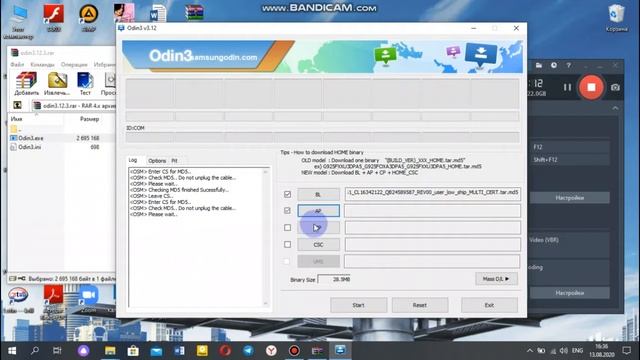
Task: Click the Bandicam clock schedule icon
Action: click(553, 65)
